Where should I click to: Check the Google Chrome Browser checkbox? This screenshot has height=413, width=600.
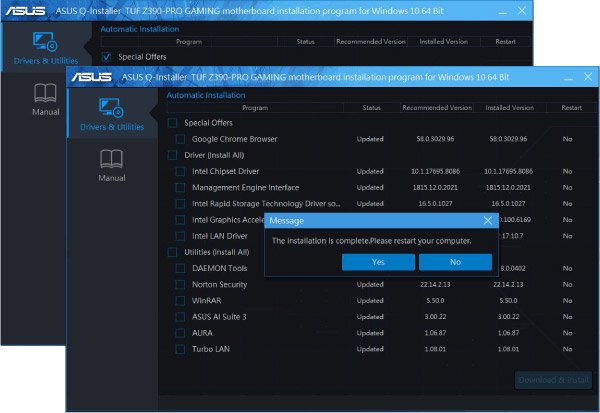(180, 139)
